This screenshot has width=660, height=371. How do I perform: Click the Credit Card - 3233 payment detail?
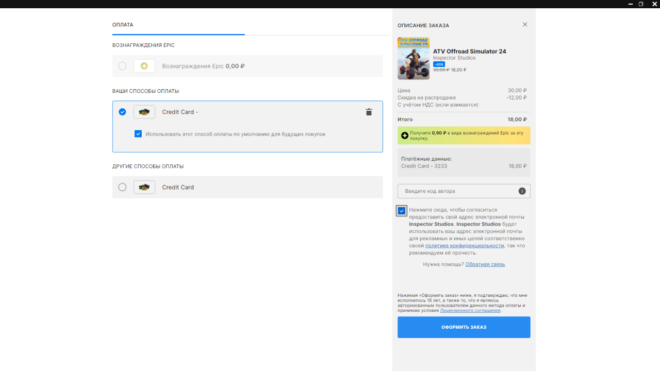(x=424, y=166)
